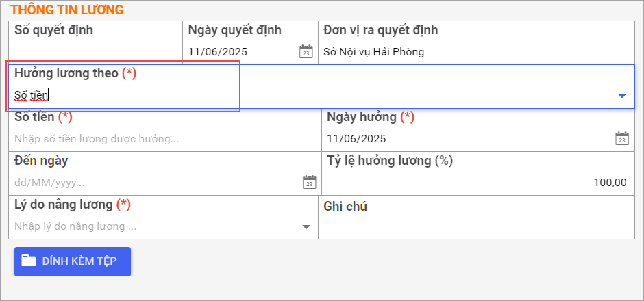Click the Số tiền text in the Hưởng lương theo combo box

click(x=32, y=95)
